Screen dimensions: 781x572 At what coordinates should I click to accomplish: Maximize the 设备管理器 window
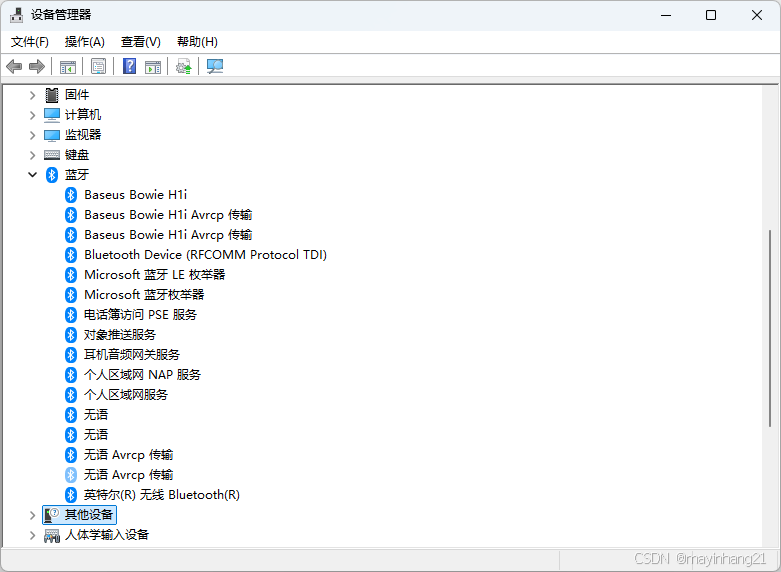pyautogui.click(x=711, y=15)
